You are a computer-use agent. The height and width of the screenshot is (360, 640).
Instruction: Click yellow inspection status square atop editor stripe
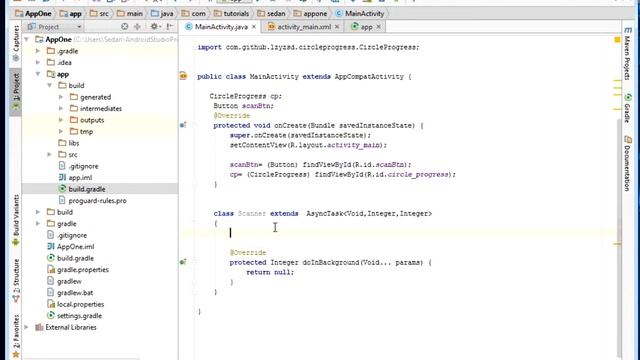(617, 40)
